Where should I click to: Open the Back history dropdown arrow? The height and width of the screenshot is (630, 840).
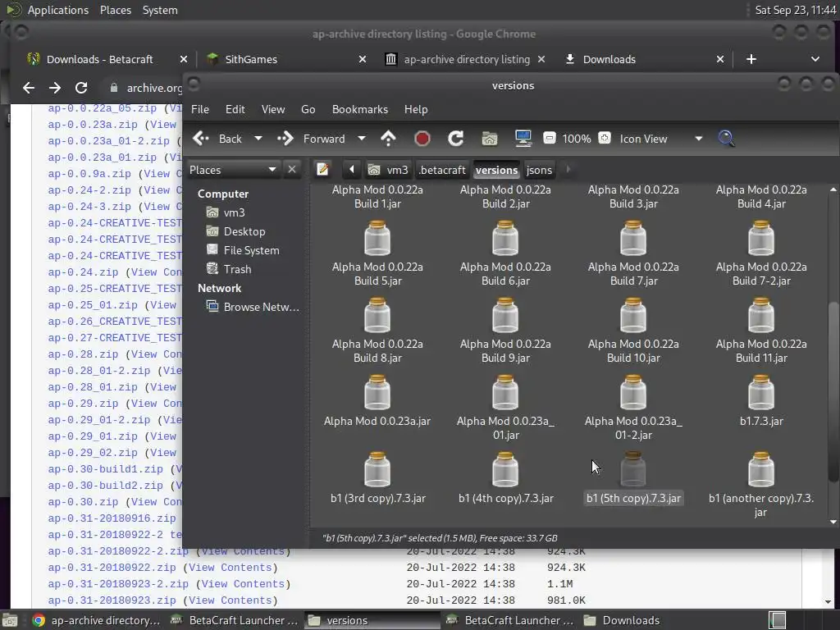click(258, 139)
